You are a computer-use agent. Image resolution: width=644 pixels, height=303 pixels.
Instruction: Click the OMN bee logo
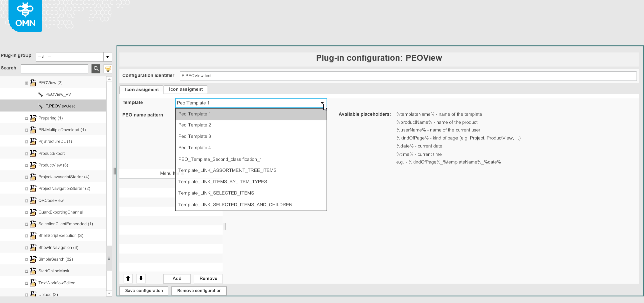[x=25, y=16]
